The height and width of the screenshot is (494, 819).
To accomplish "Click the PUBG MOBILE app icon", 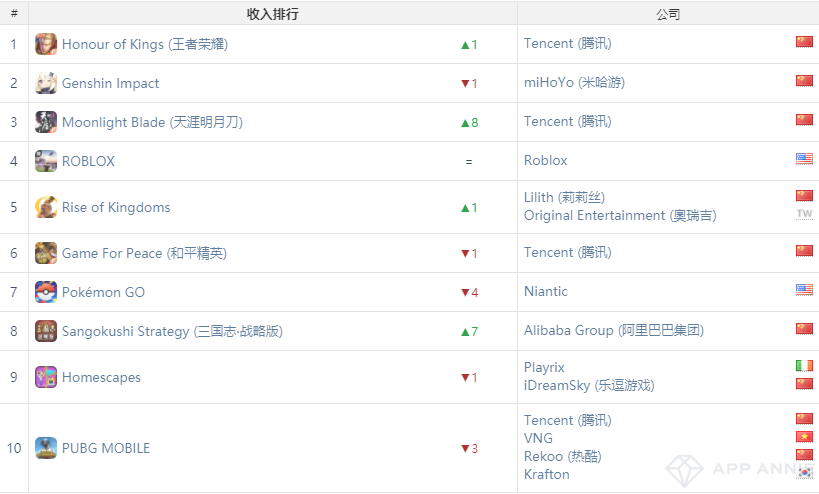I will tap(46, 448).
